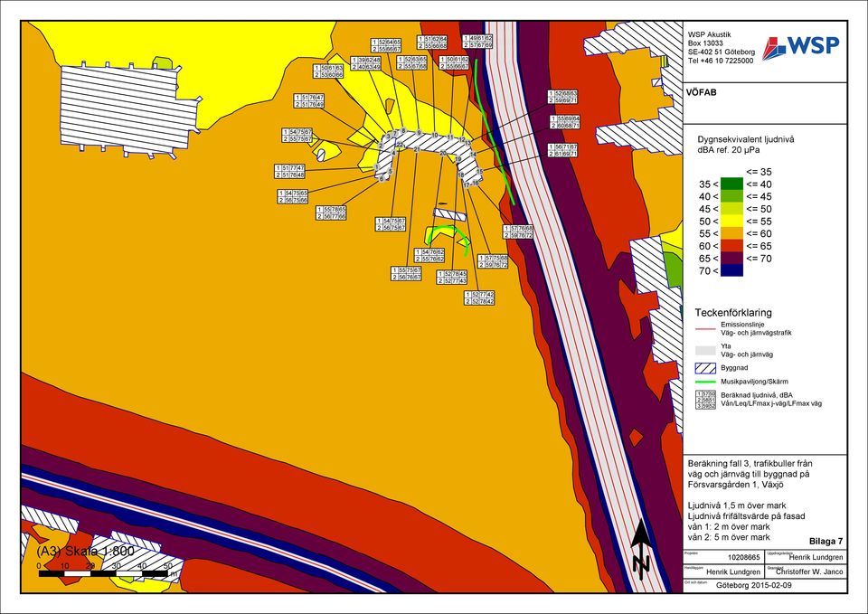Click the large striped building in upper left
The width and height of the screenshot is (868, 614).
pyautogui.click(x=128, y=109)
